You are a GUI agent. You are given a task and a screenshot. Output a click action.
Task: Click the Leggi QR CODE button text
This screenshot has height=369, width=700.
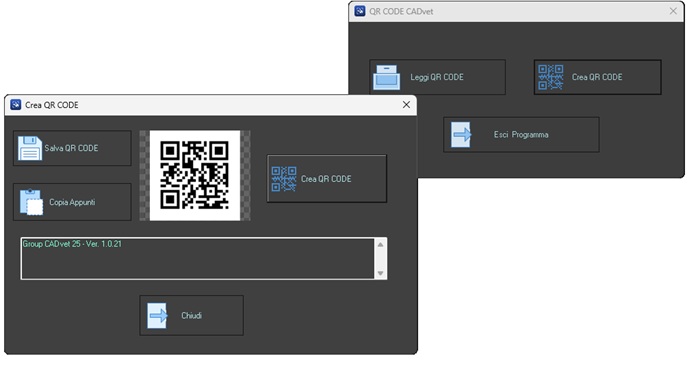coord(437,77)
